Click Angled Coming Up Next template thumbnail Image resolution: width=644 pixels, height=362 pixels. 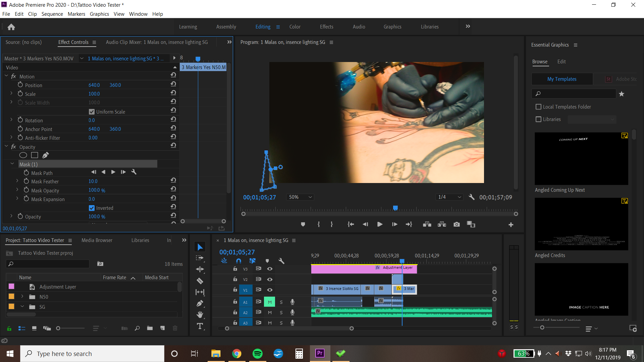point(581,159)
